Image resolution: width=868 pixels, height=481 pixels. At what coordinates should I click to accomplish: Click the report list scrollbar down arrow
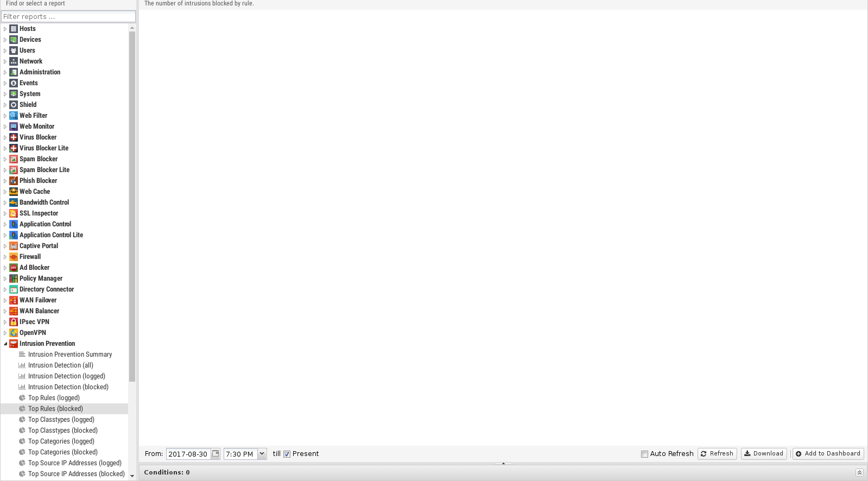coord(132,476)
